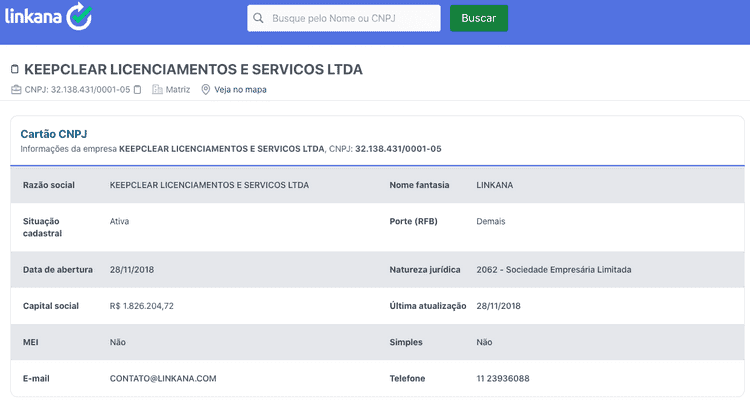The width and height of the screenshot is (750, 403).
Task: Select the Razão social value text
Action: tap(209, 185)
